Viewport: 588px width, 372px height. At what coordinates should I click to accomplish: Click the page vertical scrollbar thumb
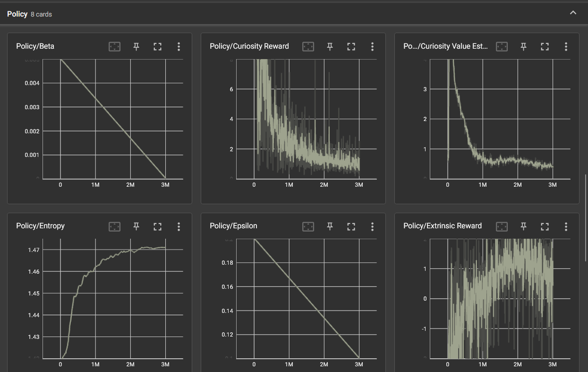[586, 217]
